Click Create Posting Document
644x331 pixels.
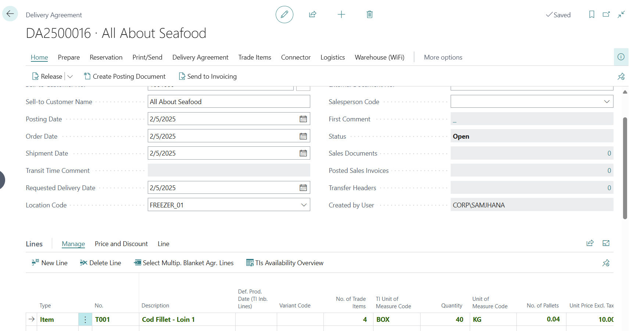click(x=125, y=76)
